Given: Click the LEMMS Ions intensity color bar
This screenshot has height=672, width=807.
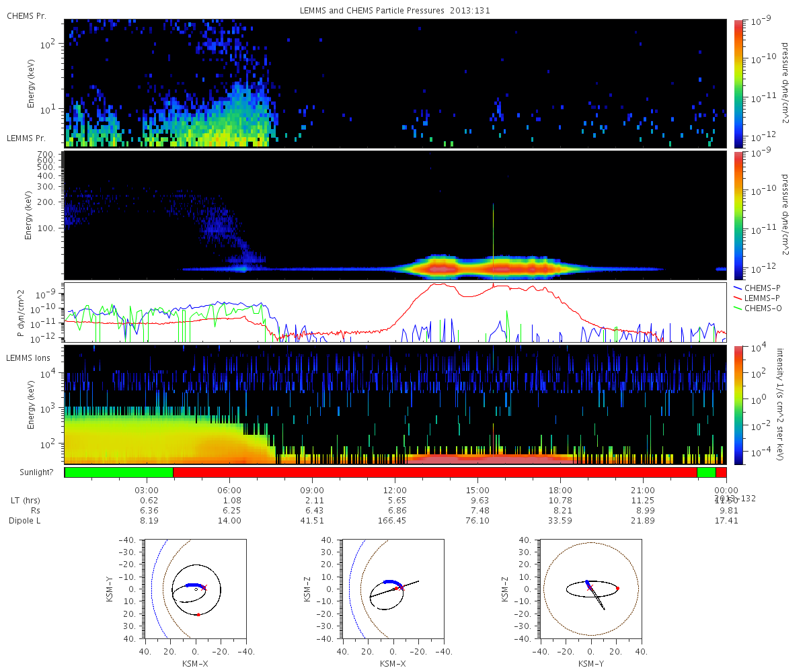Looking at the screenshot, I should tap(738, 405).
